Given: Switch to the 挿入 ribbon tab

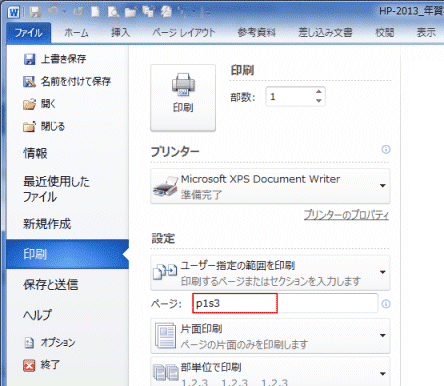Looking at the screenshot, I should tap(120, 33).
